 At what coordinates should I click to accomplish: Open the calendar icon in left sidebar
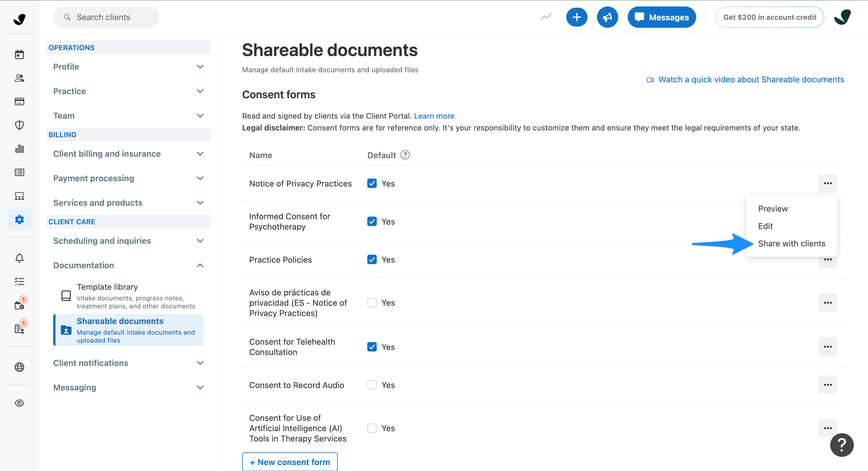point(19,54)
